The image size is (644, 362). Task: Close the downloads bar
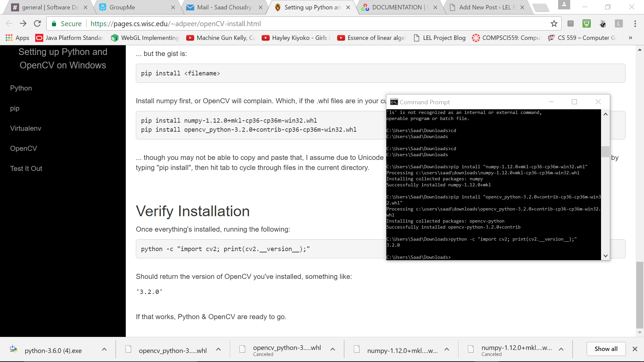[x=635, y=349]
